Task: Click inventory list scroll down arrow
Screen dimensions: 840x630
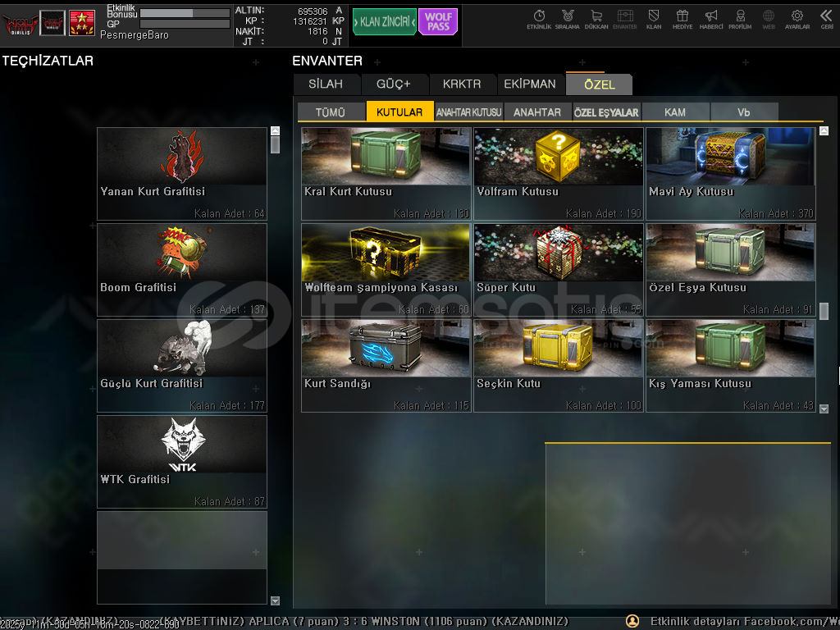Action: click(824, 409)
